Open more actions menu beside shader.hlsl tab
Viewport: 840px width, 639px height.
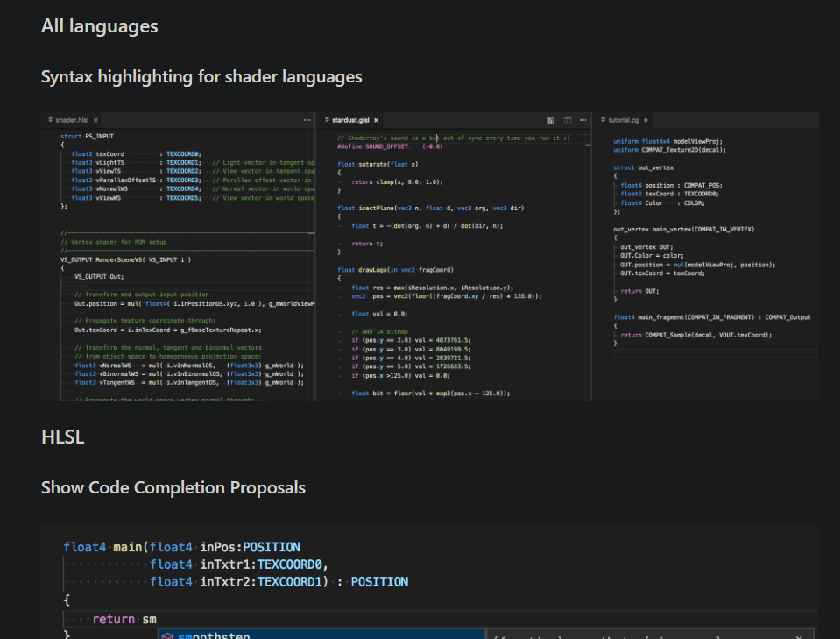307,120
